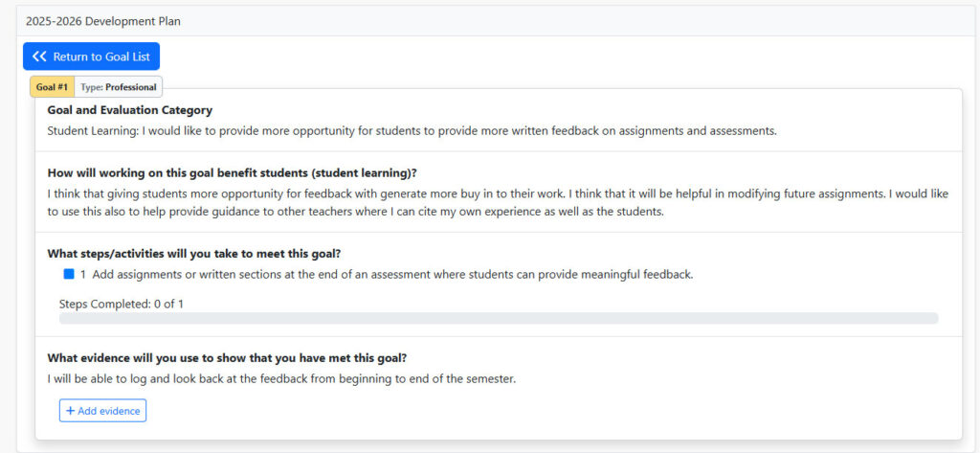Toggle the step 1 blue checkbox

tap(69, 275)
